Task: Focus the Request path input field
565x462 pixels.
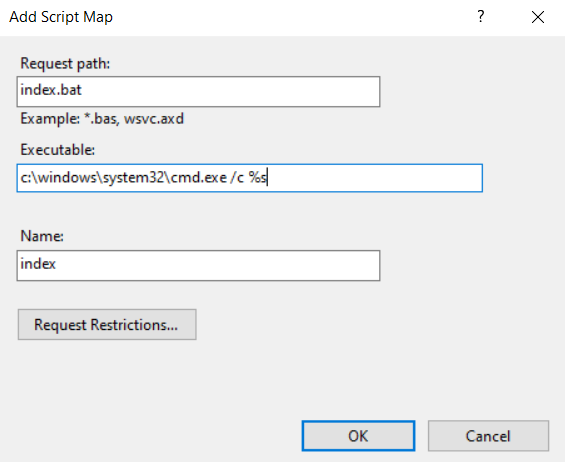Action: pos(198,91)
